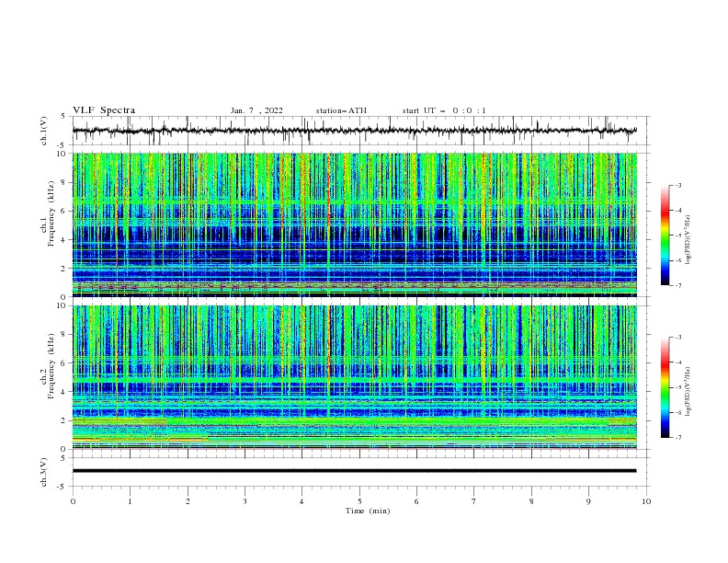Click the "-7" tick on ch.2 colorbar
This screenshot has height=563, width=728.
pyautogui.click(x=677, y=438)
